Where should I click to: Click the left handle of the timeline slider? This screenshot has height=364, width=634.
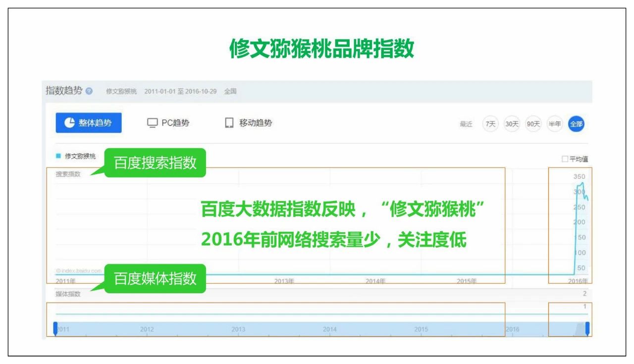coord(55,328)
